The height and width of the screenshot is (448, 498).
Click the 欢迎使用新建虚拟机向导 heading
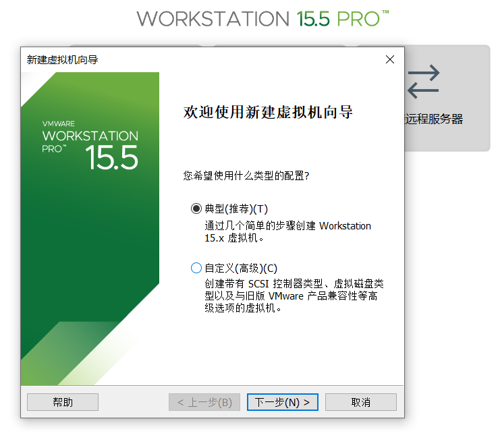coord(268,112)
